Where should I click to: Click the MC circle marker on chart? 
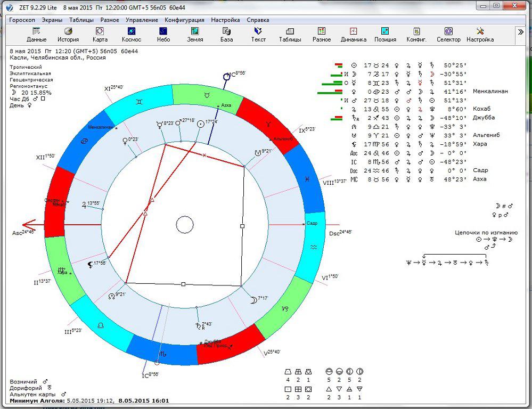click(227, 77)
